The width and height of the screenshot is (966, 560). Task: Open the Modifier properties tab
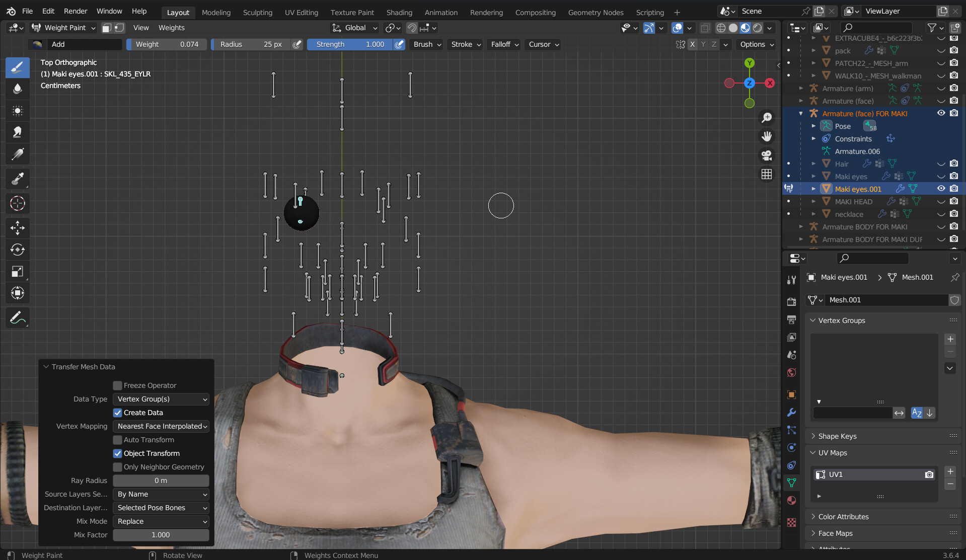(x=791, y=413)
